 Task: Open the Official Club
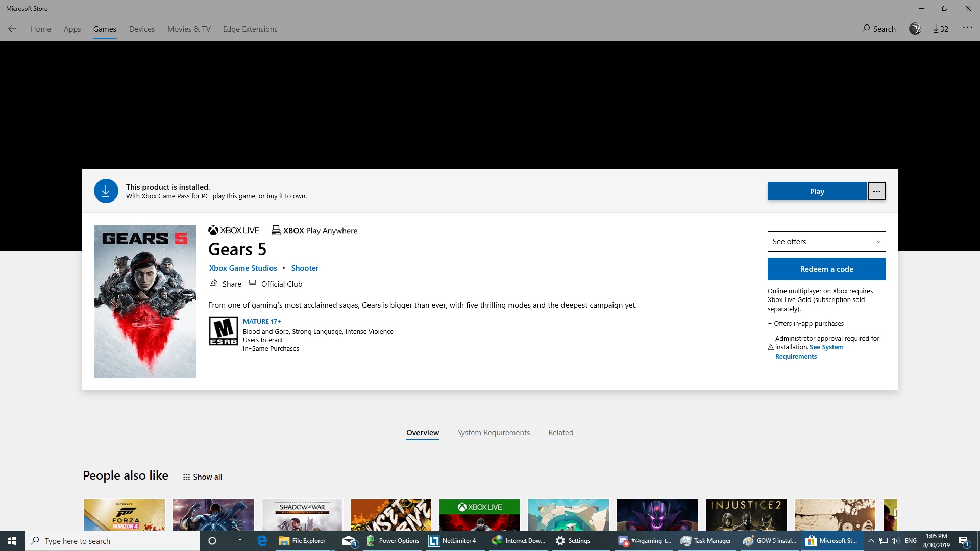(x=276, y=284)
